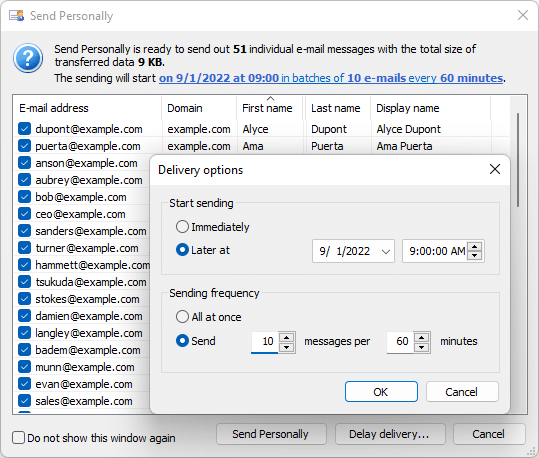
Task: Uncheck hammett@example.com recipient
Action: [x=24, y=265]
